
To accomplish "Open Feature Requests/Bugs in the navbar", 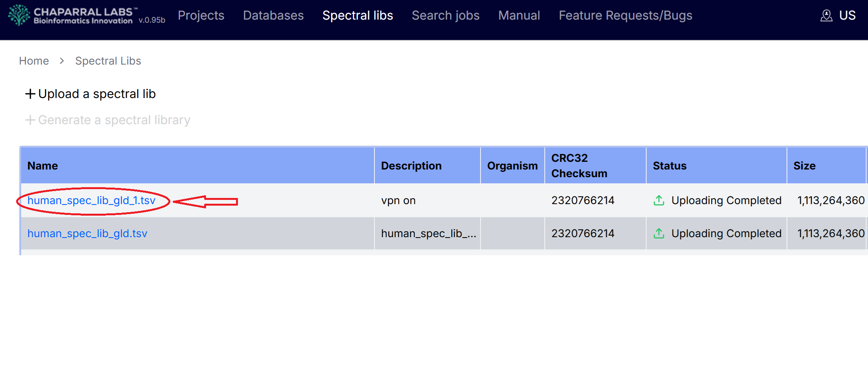I will tap(625, 15).
